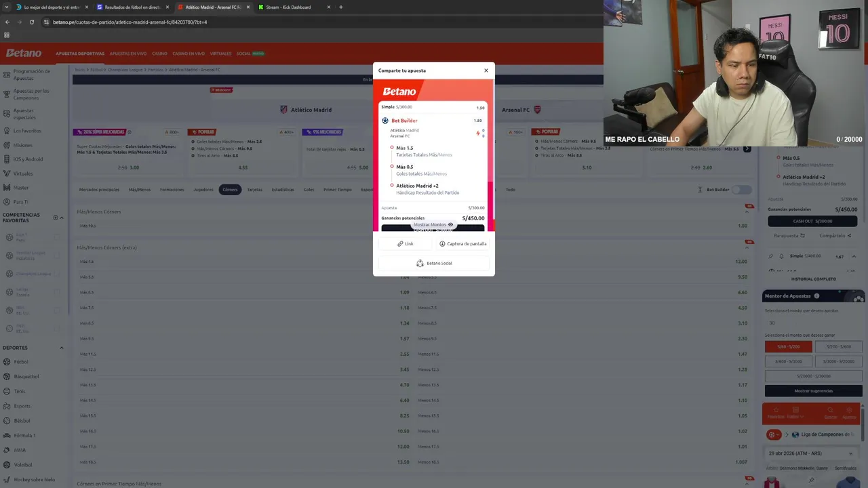The width and height of the screenshot is (868, 488).
Task: Select the Popular combo 4.55 odds
Action: [243, 167]
